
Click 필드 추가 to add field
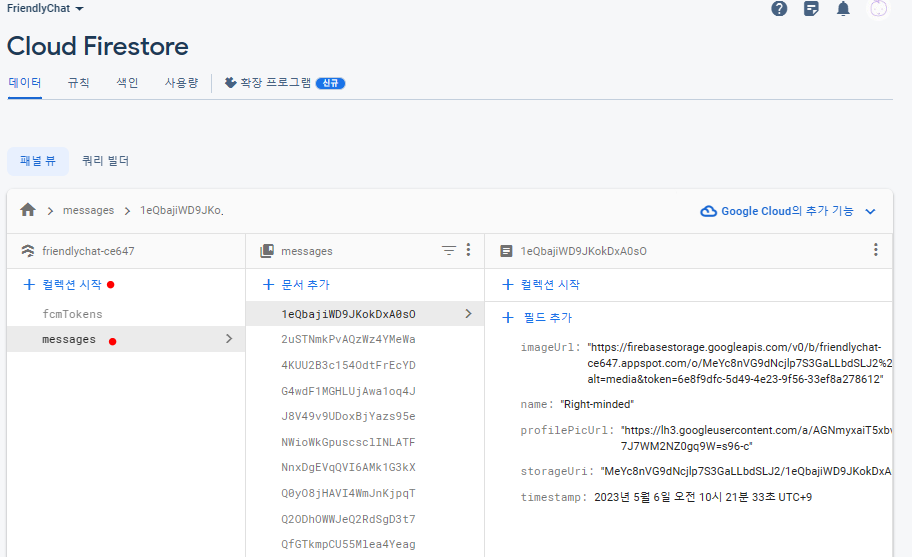pyautogui.click(x=537, y=317)
